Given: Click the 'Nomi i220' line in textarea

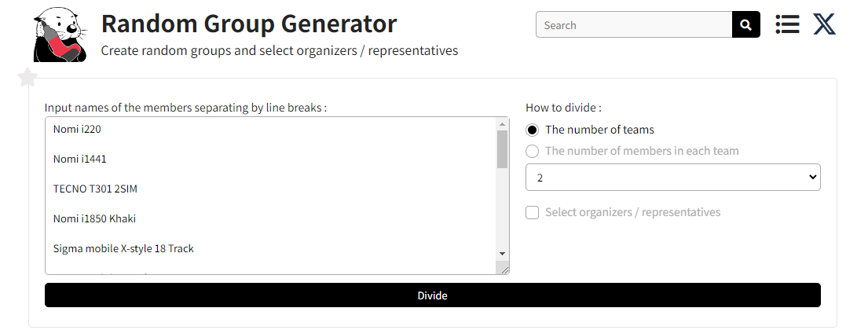Looking at the screenshot, I should [x=77, y=129].
